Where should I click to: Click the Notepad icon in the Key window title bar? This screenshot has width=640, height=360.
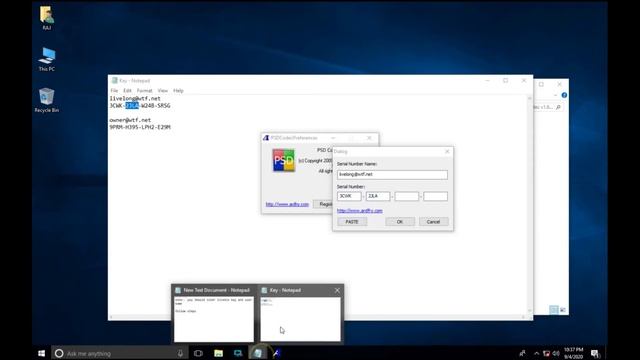pyautogui.click(x=115, y=80)
